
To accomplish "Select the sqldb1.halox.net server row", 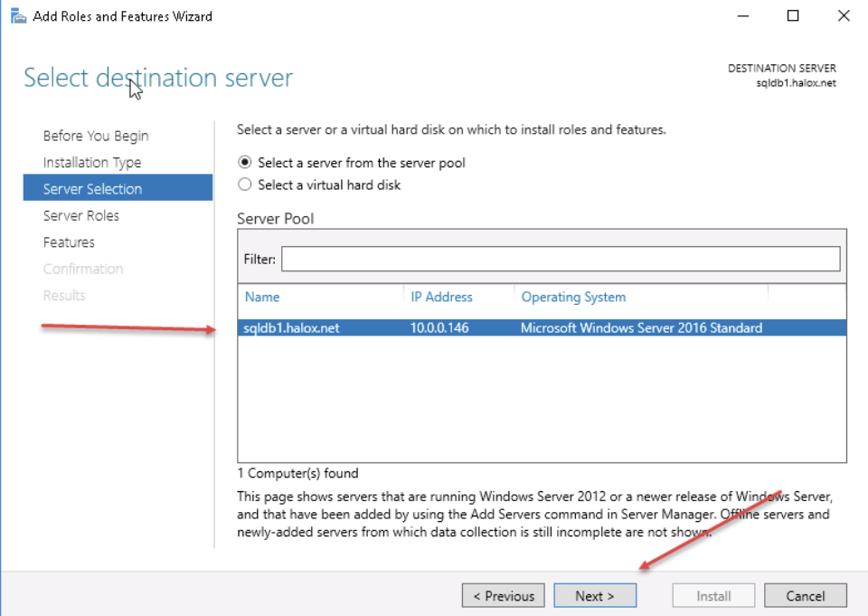I will 542,327.
